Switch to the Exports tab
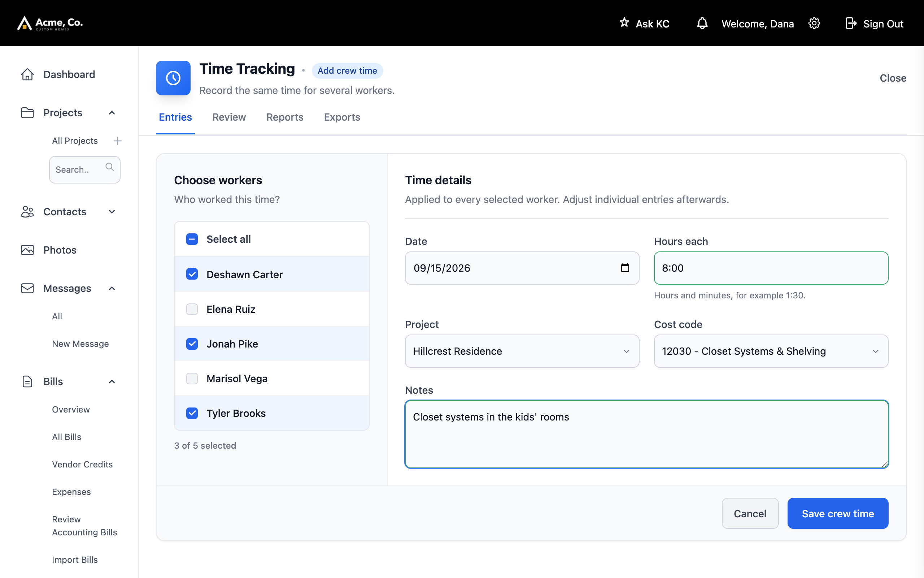The image size is (924, 578). pyautogui.click(x=342, y=117)
